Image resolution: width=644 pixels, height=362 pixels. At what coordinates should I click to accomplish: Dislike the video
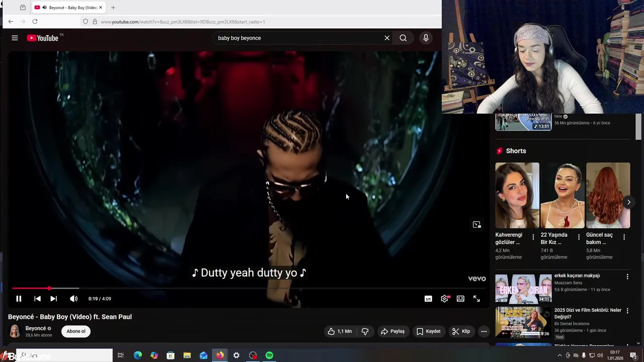coord(365,331)
